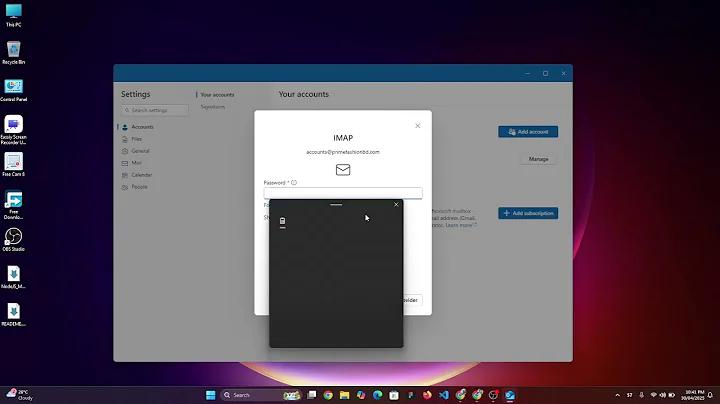Click the Add subscription button

[528, 213]
